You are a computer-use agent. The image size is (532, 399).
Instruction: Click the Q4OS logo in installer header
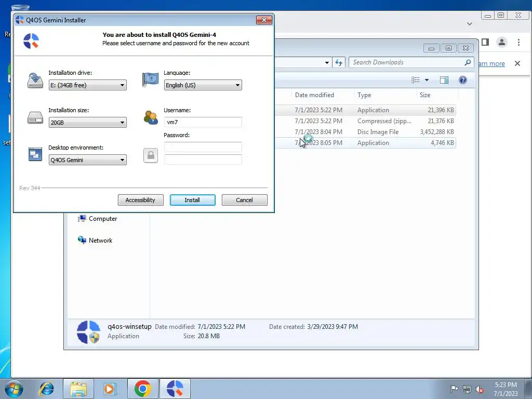click(31, 41)
